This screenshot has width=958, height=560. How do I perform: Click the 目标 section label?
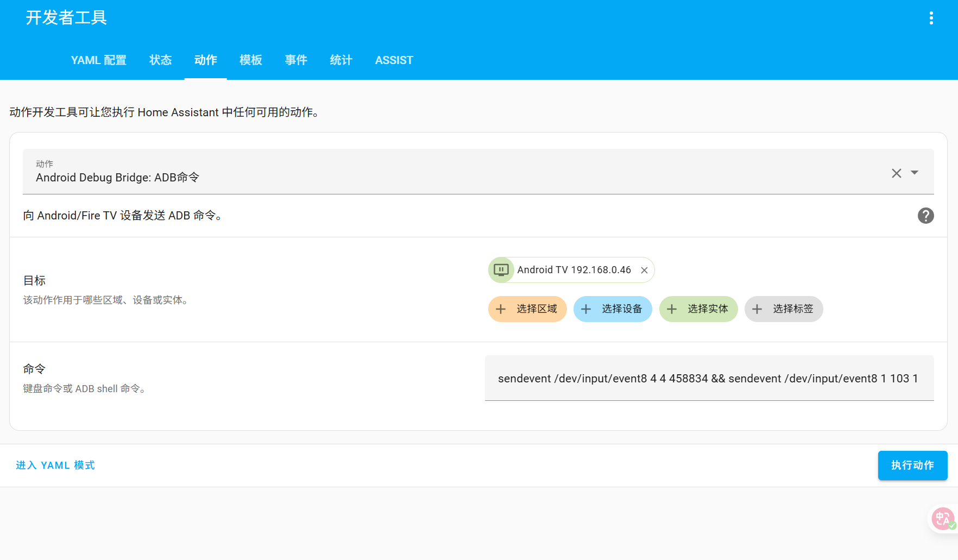pos(34,281)
